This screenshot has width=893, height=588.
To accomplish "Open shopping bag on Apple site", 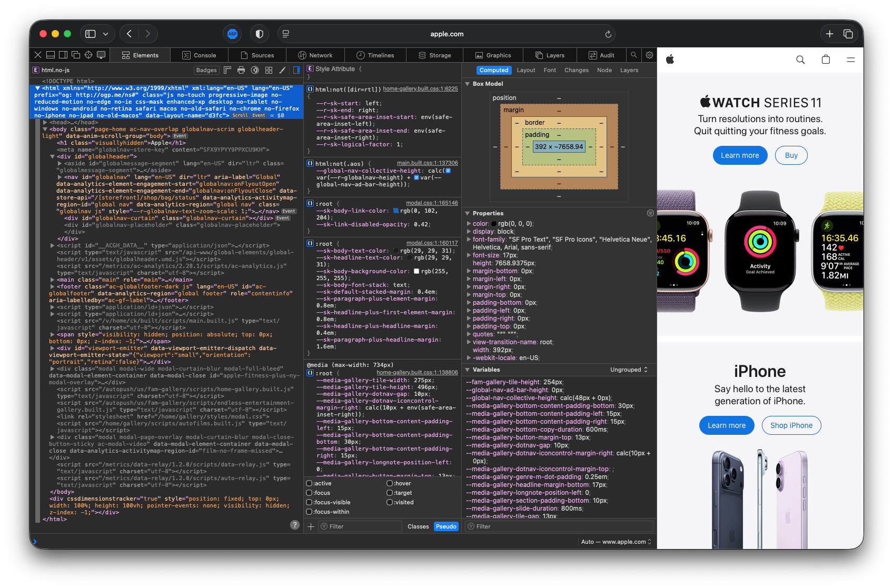I will click(x=826, y=59).
